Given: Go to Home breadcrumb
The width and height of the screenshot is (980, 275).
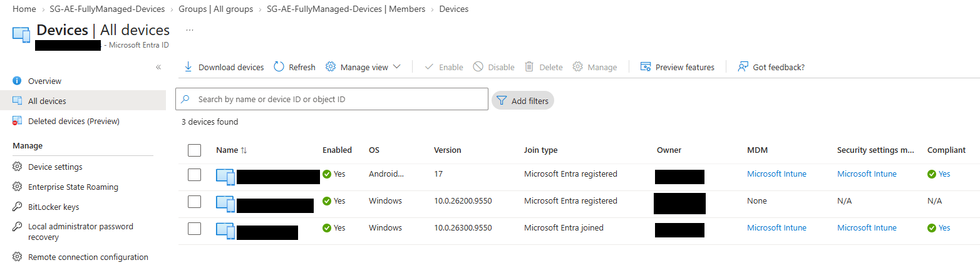Looking at the screenshot, I should point(24,9).
